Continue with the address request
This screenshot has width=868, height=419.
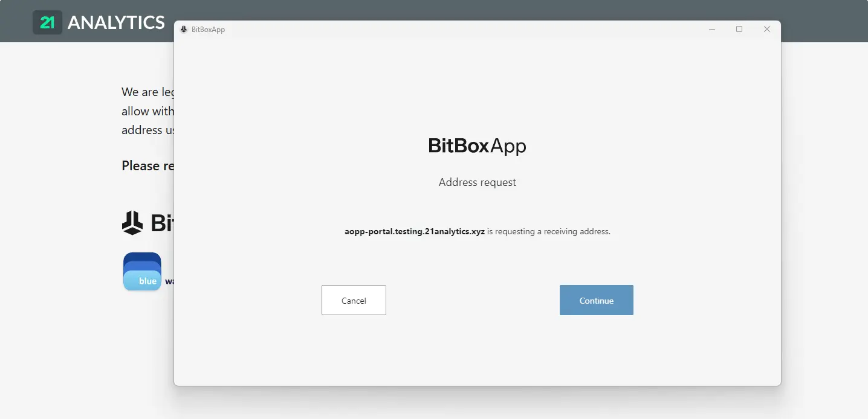pyautogui.click(x=596, y=300)
